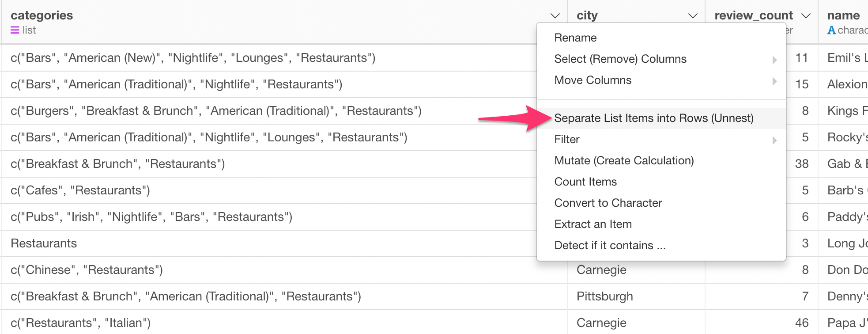Expand the Select (Remove) Columns submenu arrow
The image size is (868, 334).
coord(774,60)
